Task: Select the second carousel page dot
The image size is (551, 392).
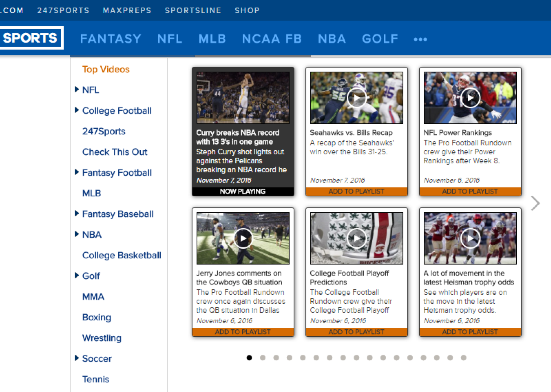Action: pyautogui.click(x=263, y=358)
